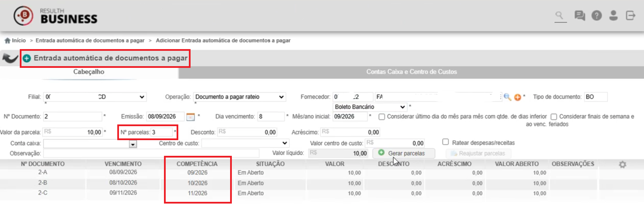The height and width of the screenshot is (209, 644).
Task: Check 'Considerar último dia do mês' option
Action: pyautogui.click(x=382, y=117)
